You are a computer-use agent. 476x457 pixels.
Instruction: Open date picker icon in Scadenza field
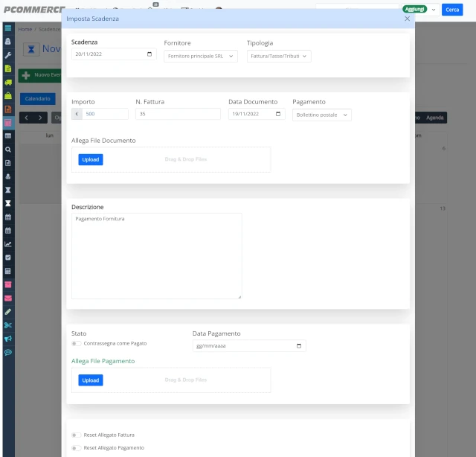coord(149,54)
